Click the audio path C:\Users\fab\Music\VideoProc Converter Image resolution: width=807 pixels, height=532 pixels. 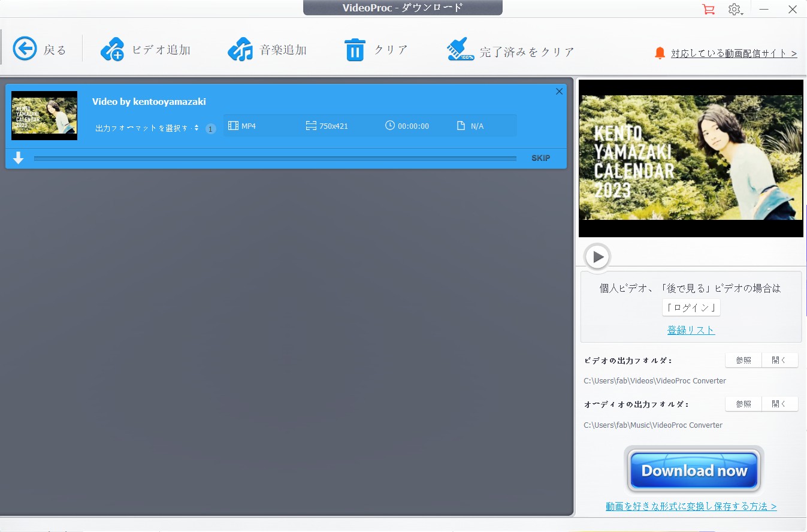653,425
